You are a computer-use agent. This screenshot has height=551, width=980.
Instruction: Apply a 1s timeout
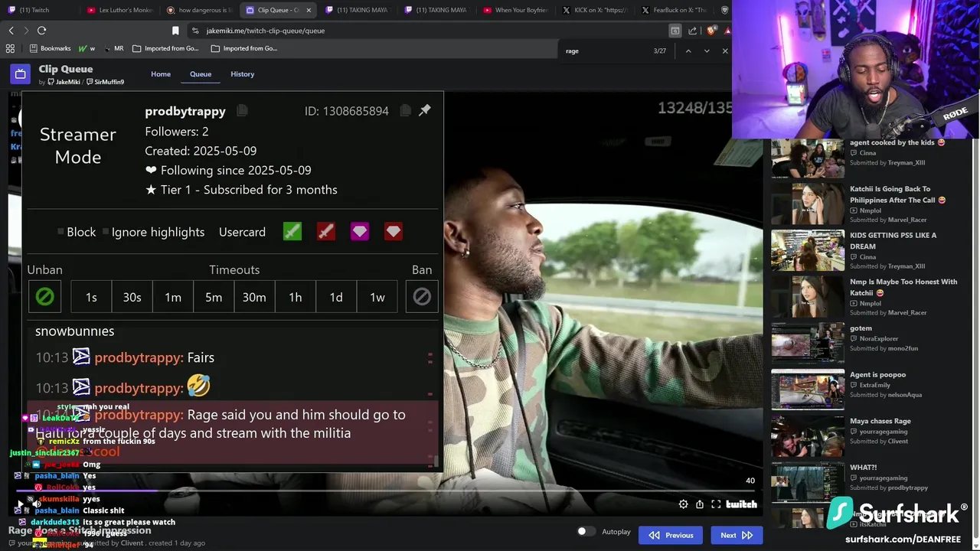[91, 297]
